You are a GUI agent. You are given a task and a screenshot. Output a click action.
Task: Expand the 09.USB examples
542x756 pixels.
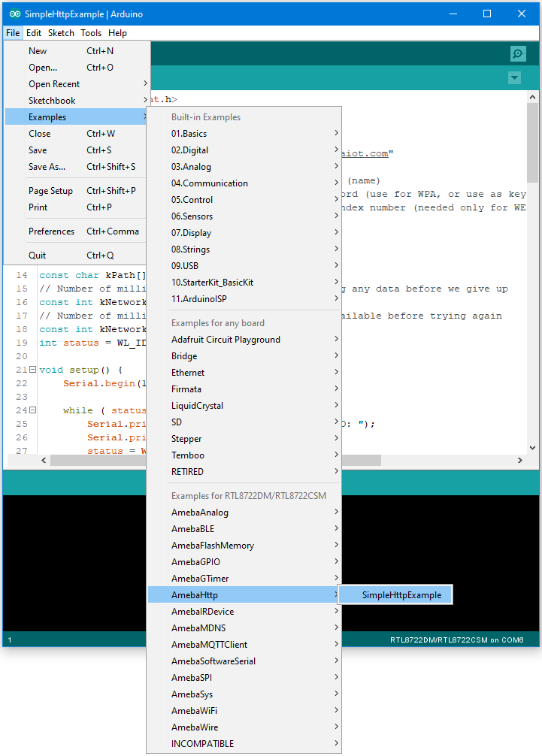click(244, 266)
